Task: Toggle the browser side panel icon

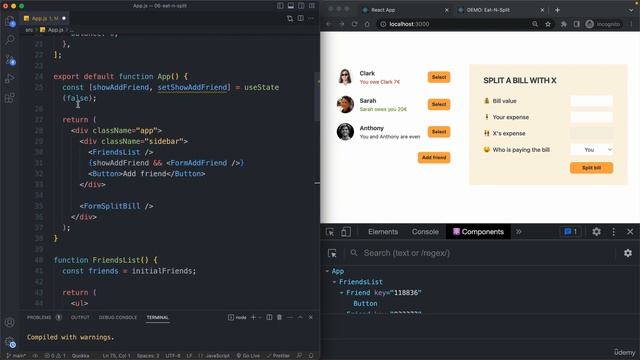Action: 576,24
